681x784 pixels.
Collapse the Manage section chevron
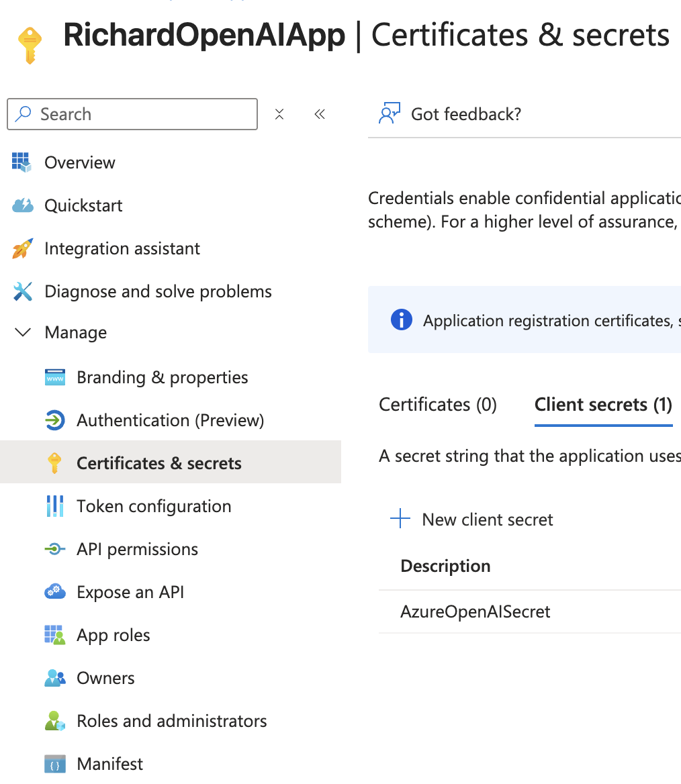pyautogui.click(x=23, y=332)
